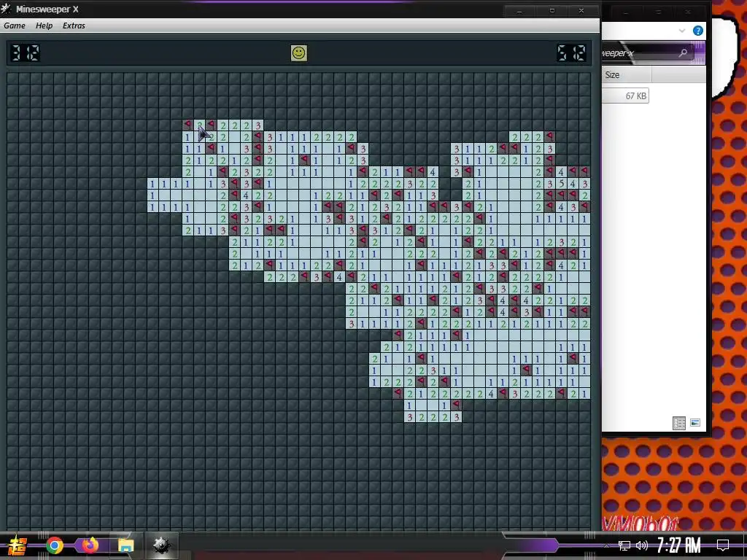Switch Explorer to details view icon
This screenshot has height=560, width=747.
679,423
